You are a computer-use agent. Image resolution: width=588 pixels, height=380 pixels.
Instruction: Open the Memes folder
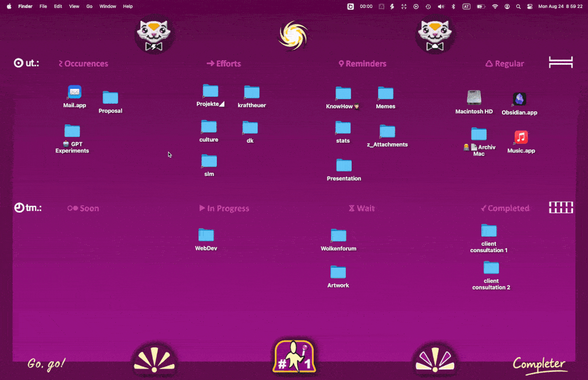coord(385,93)
